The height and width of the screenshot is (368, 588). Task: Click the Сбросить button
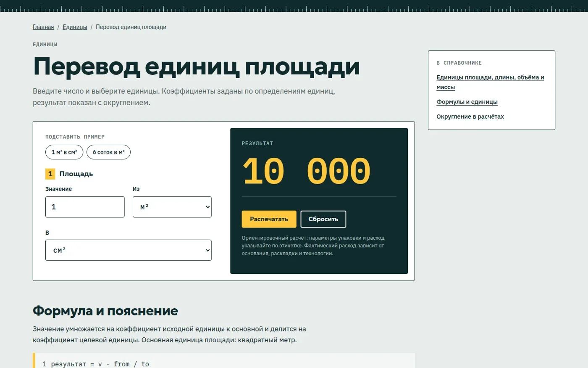(323, 219)
